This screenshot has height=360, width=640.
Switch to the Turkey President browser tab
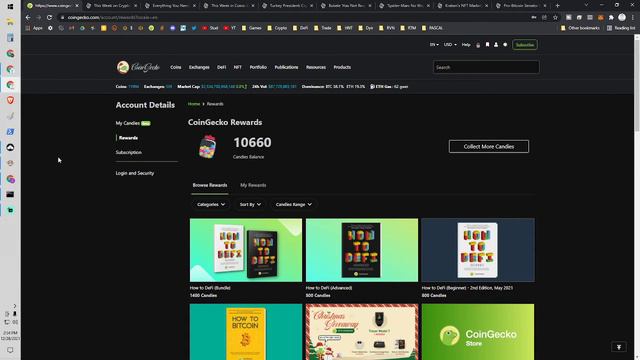287,6
